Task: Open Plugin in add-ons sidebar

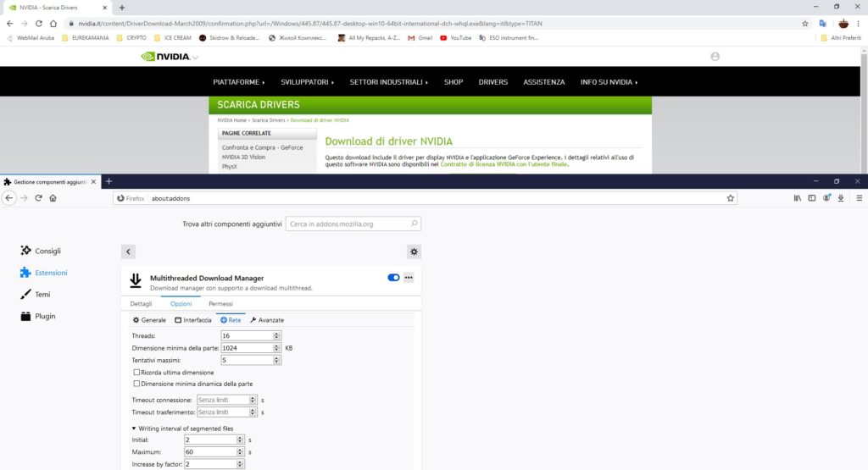Action: click(37, 316)
